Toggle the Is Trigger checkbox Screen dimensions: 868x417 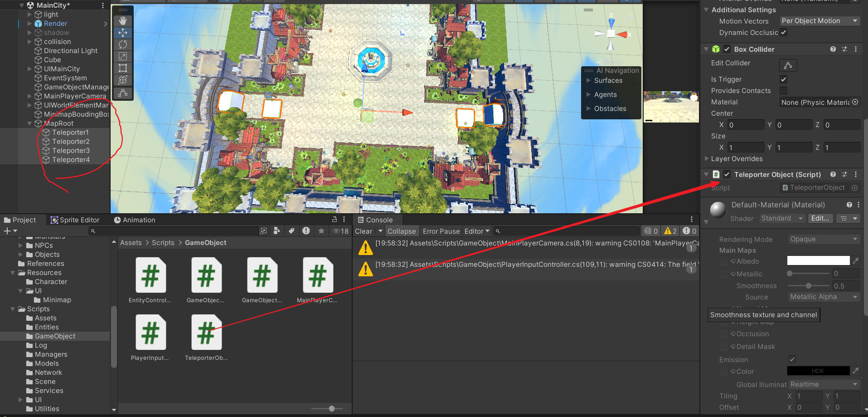[783, 79]
